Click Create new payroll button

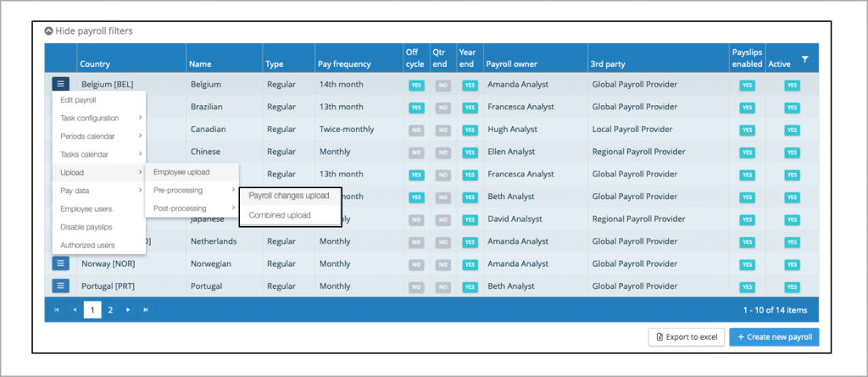click(774, 337)
